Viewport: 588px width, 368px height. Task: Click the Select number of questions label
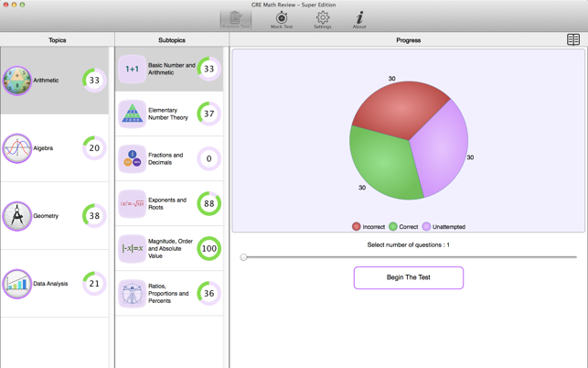click(x=409, y=244)
